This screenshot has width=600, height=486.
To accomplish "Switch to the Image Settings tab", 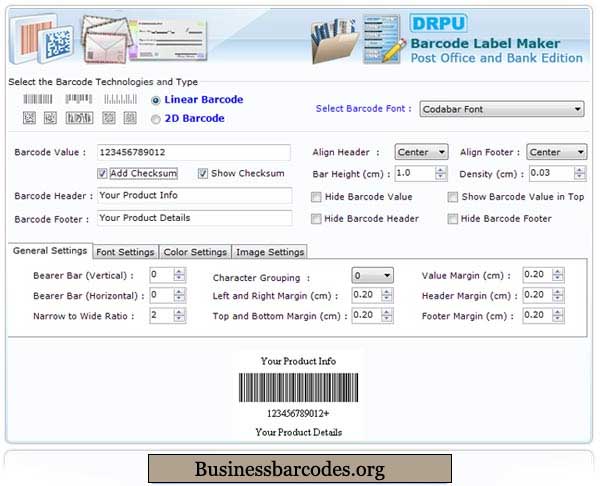I will coord(270,252).
